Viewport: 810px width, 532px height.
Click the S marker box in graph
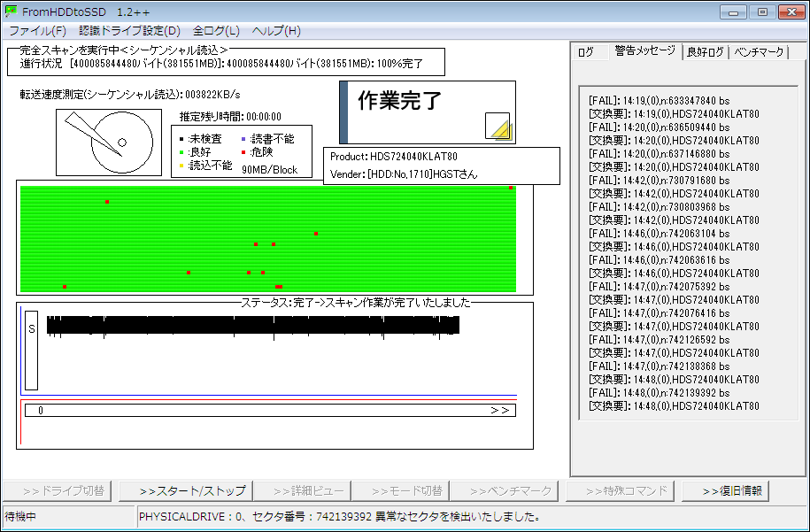tap(32, 351)
